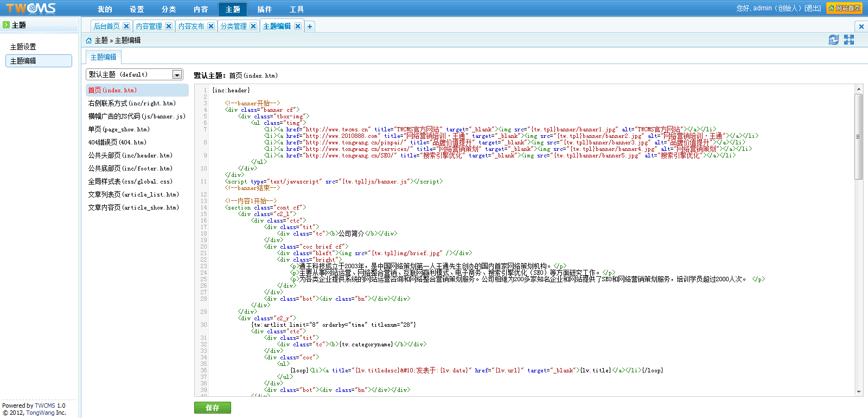This screenshot has width=868, height=418.
Task: Click the close-all-tabs X at far right
Action: [861, 26]
